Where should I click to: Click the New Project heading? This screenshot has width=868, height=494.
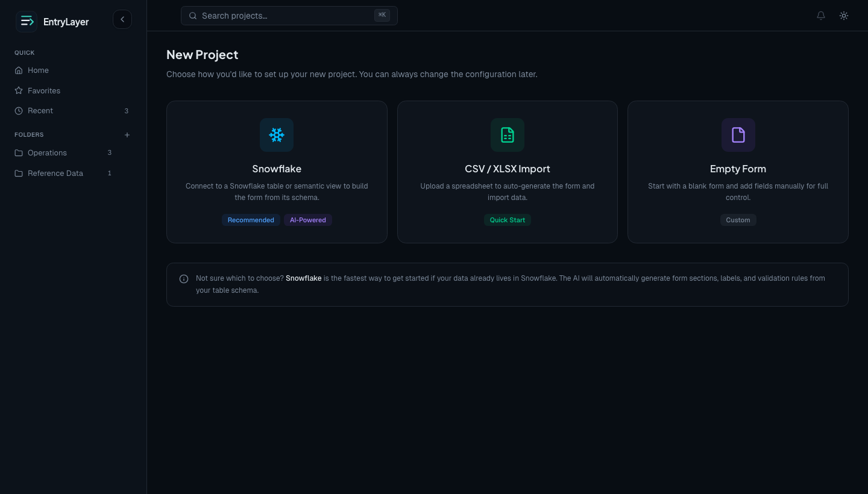coord(202,55)
